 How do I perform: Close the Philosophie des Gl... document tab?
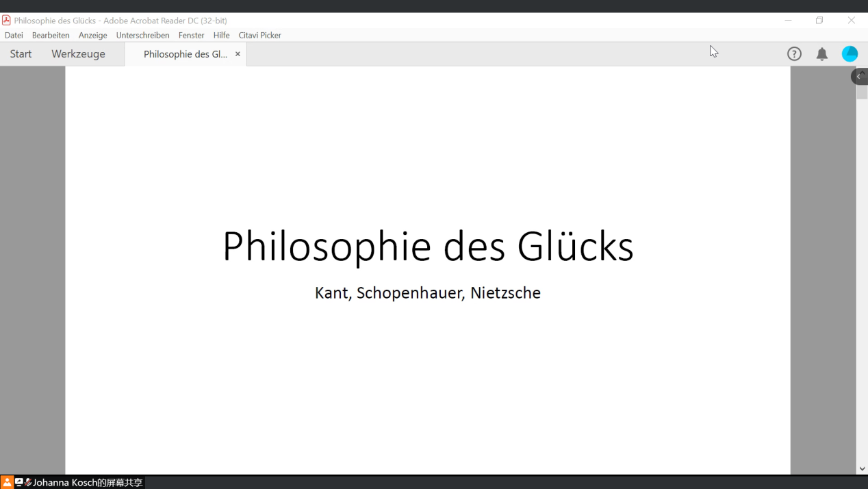[x=238, y=54]
